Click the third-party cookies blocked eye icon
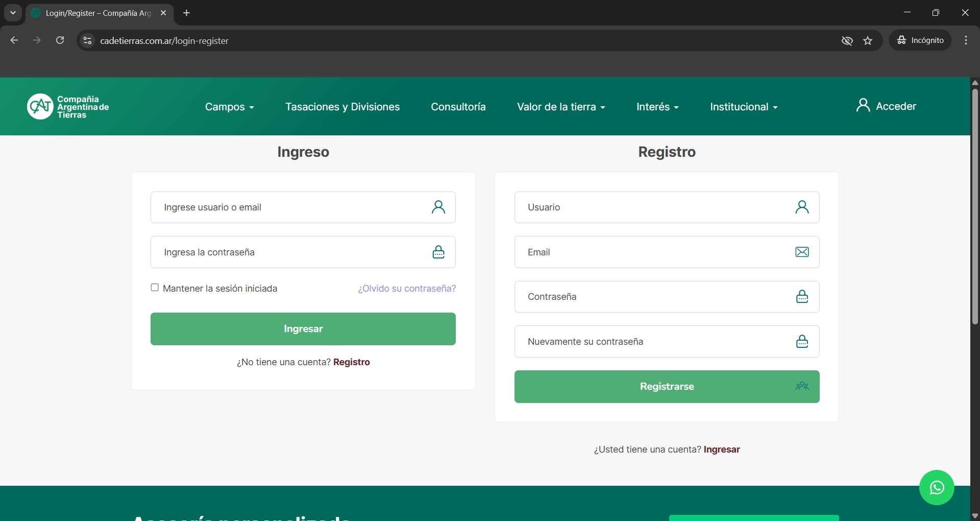This screenshot has width=980, height=521. pyautogui.click(x=847, y=41)
